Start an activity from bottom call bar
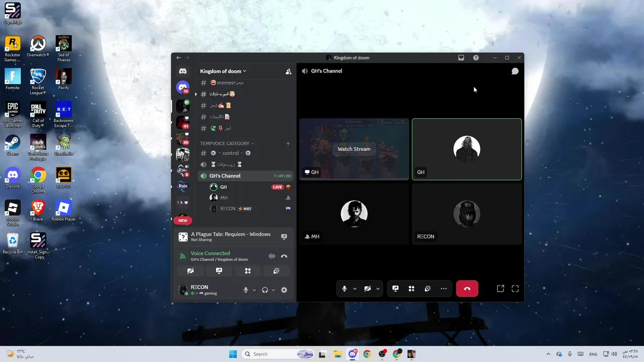Viewport: 644px width, 362px height. [x=412, y=289]
